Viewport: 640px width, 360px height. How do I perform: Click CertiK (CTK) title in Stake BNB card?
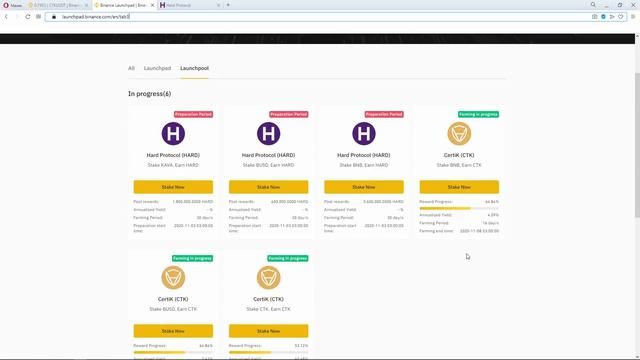pos(459,155)
